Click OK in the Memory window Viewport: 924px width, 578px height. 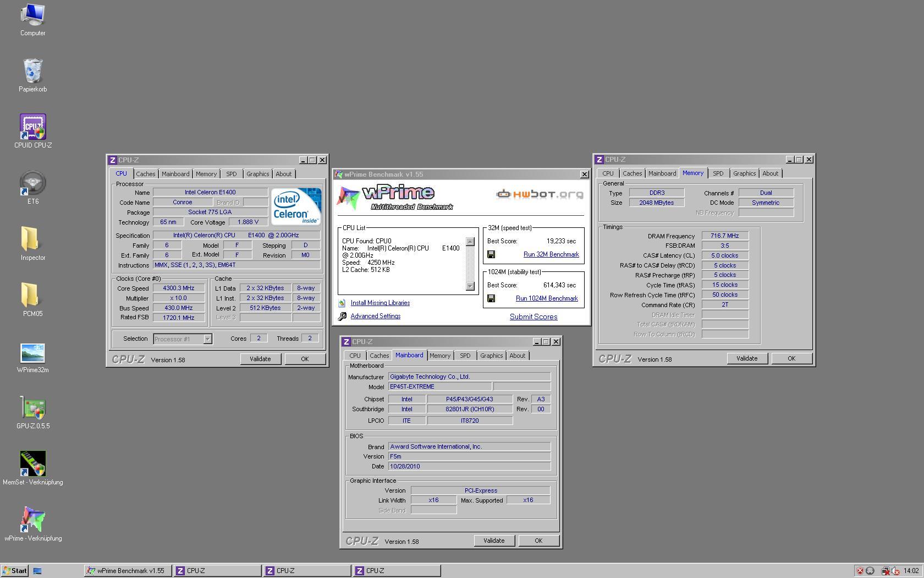[x=791, y=358]
